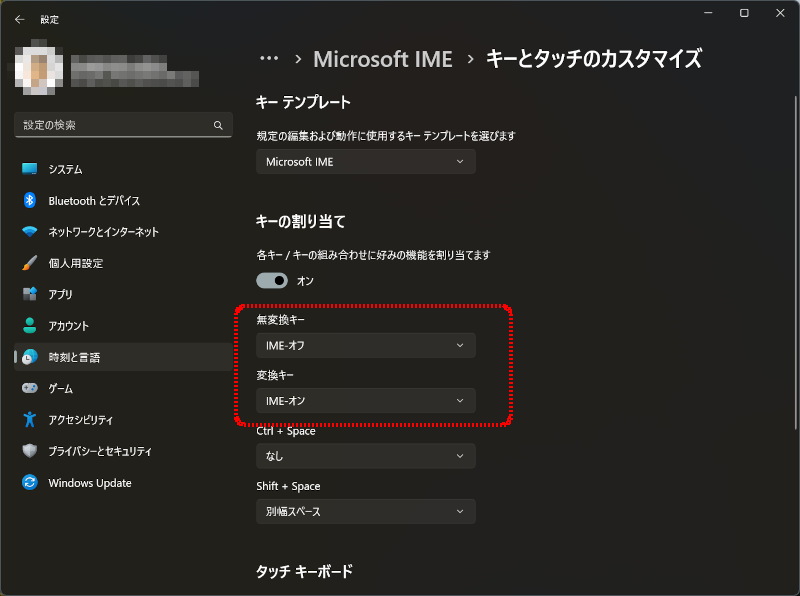Viewport: 800px width, 596px height.
Task: Click the privacy shield icon
Action: point(30,451)
